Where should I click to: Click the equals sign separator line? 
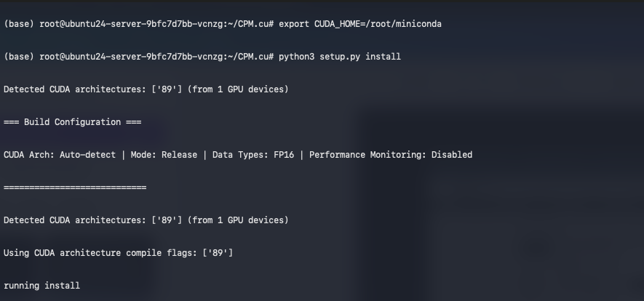point(74,188)
